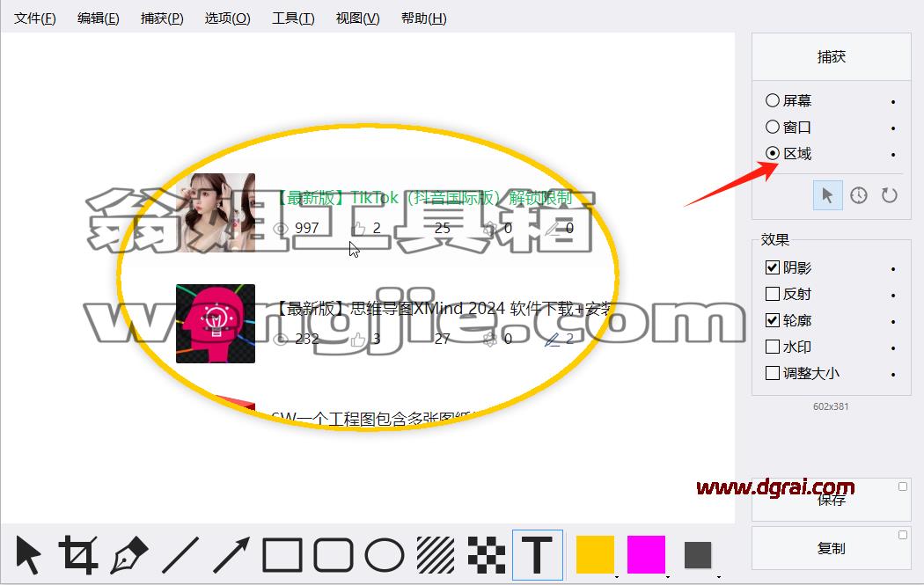Image resolution: width=924 pixels, height=585 pixels.
Task: Activate the Text tool
Action: 538,554
